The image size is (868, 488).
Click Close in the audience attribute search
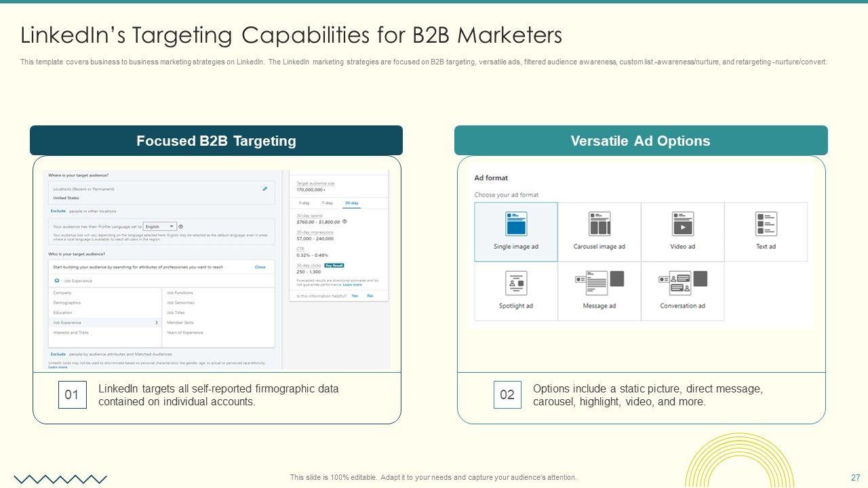pyautogui.click(x=260, y=267)
